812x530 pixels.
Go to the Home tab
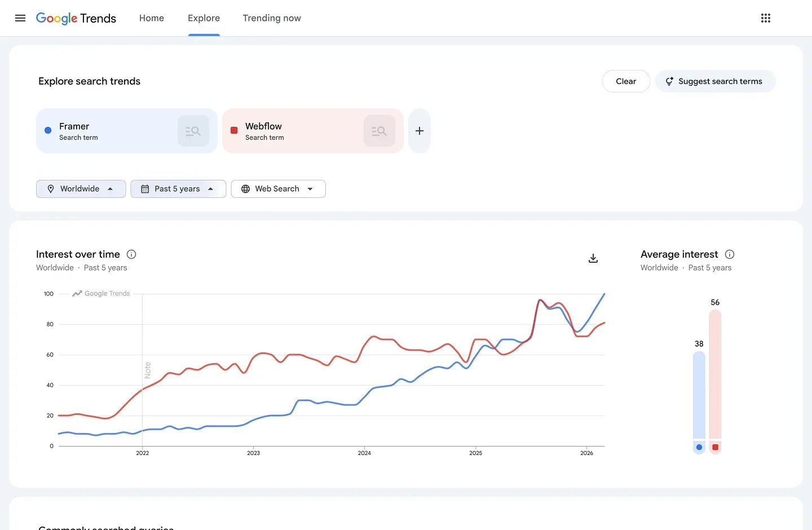pos(152,18)
